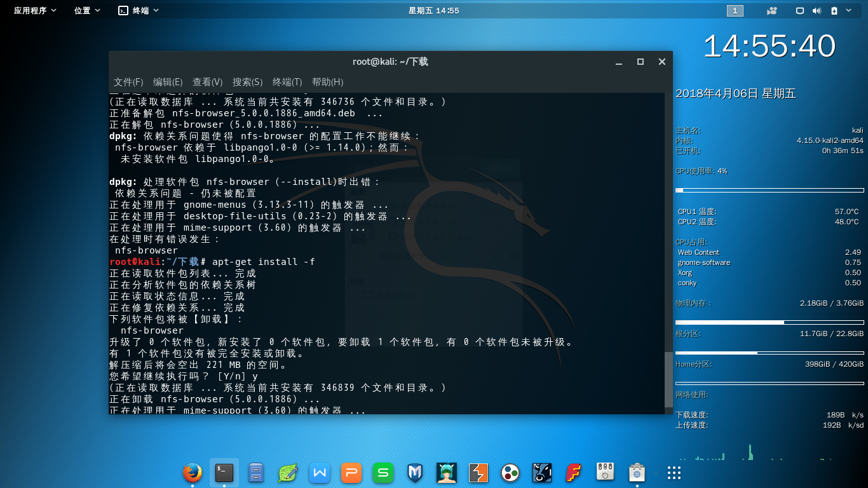Launch Firefox from the dock
The height and width of the screenshot is (488, 868).
[193, 473]
